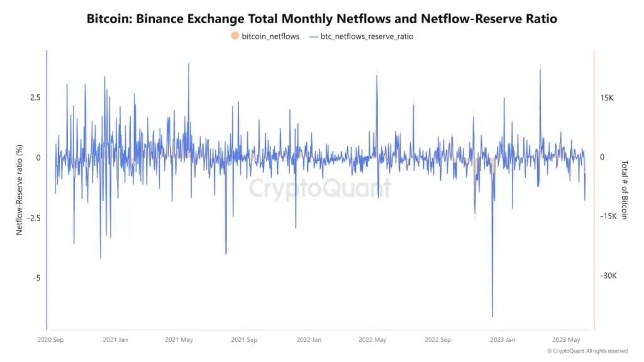Click the -30K tick on right axis
This screenshot has width=644, height=362.
click(x=606, y=275)
